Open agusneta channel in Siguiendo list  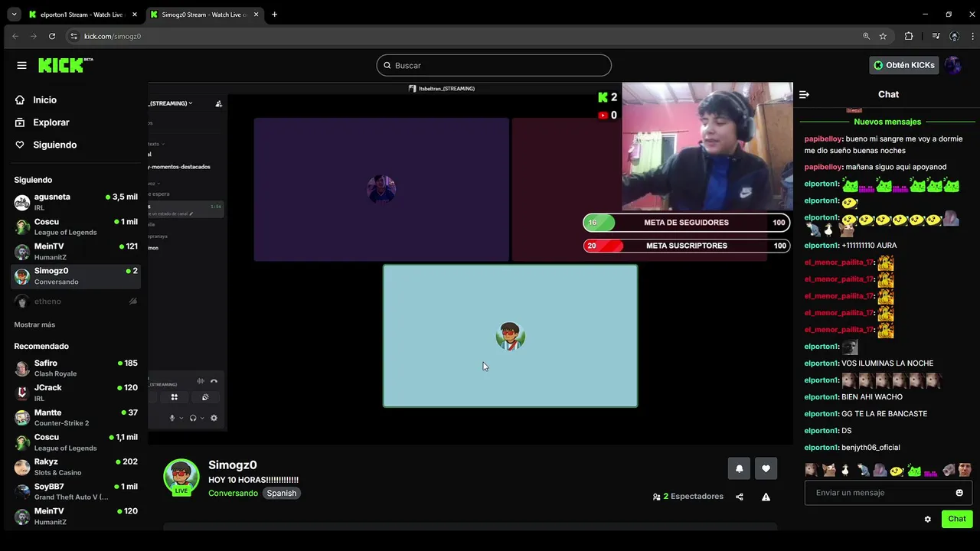tap(76, 202)
